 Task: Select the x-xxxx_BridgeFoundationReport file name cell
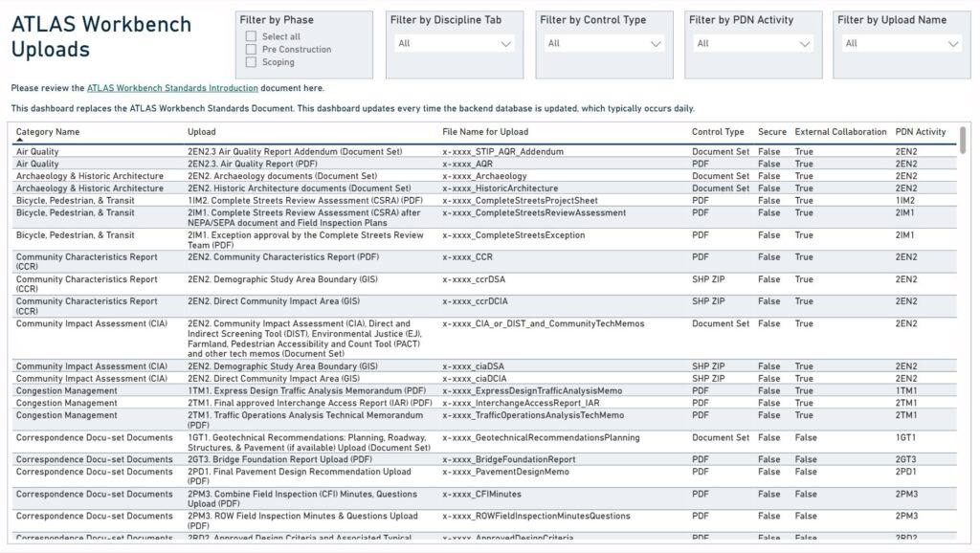(x=508, y=459)
